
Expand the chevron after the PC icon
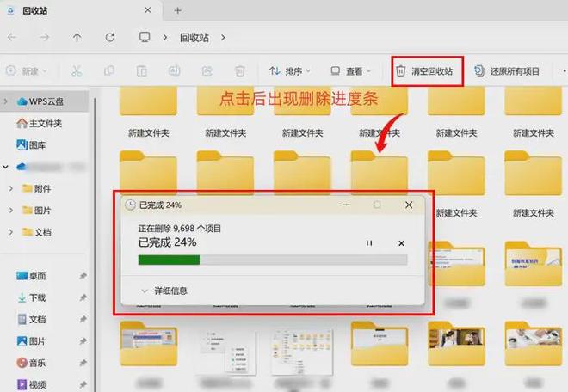pos(165,37)
